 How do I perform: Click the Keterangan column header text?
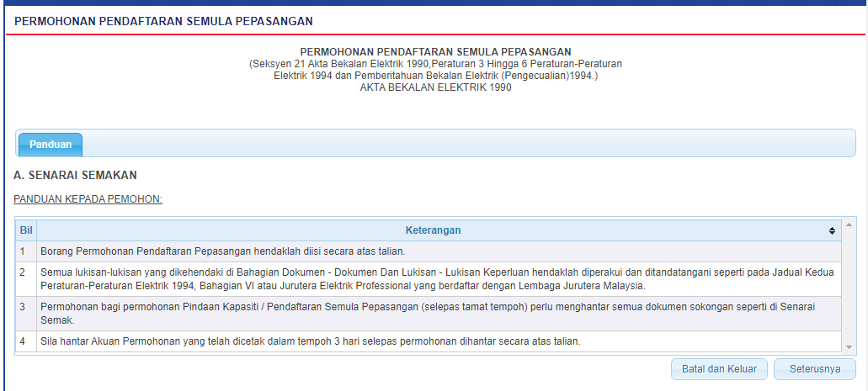pos(433,230)
